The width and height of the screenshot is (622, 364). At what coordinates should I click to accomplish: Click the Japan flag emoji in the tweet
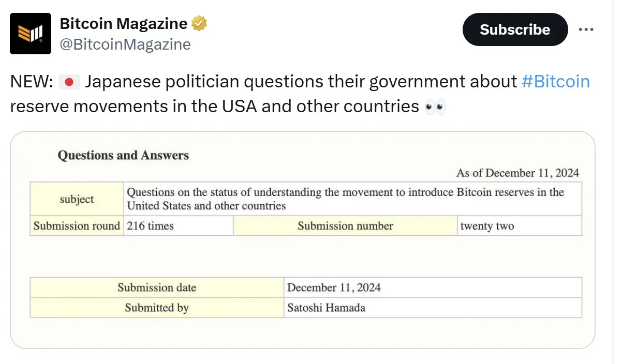pyautogui.click(x=69, y=81)
